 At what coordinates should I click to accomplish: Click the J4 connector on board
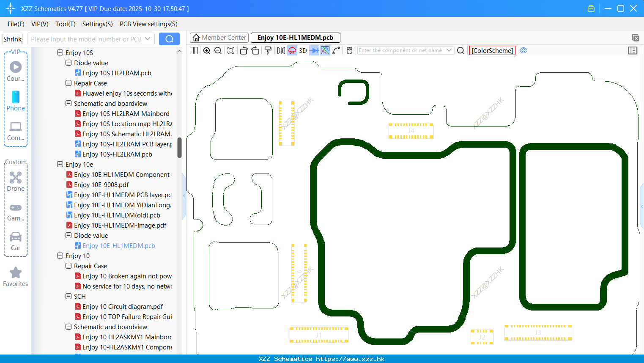coord(411,131)
